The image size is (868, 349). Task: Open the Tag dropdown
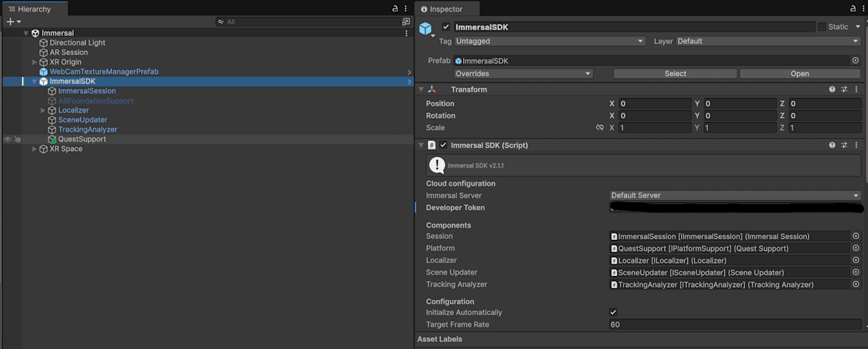pos(549,41)
